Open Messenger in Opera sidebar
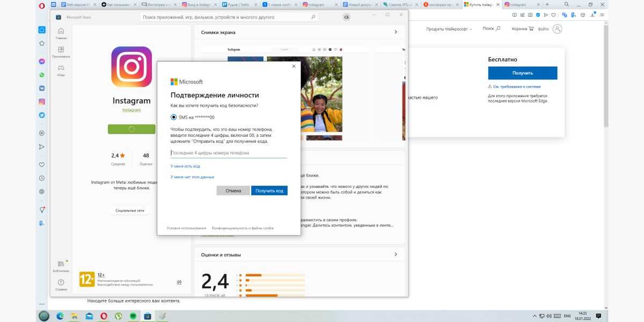644x322 pixels. tap(42, 62)
